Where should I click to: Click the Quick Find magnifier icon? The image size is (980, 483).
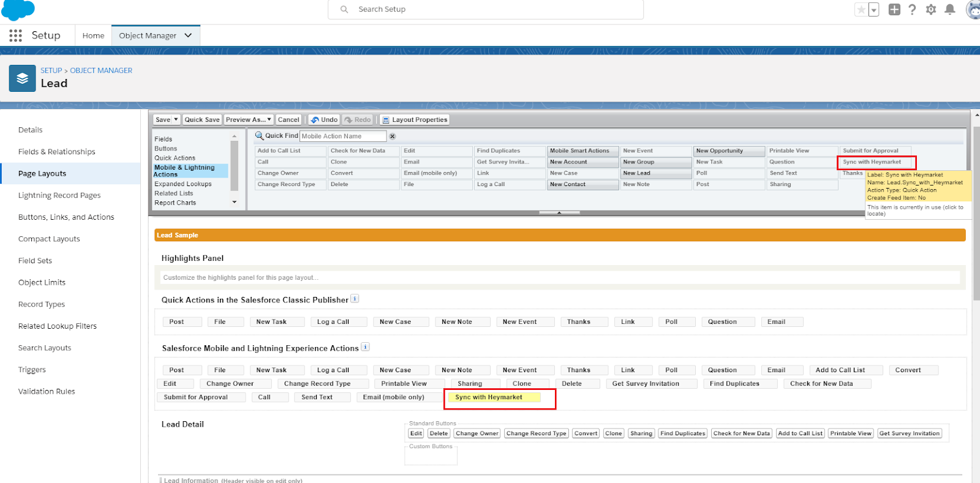[260, 136]
